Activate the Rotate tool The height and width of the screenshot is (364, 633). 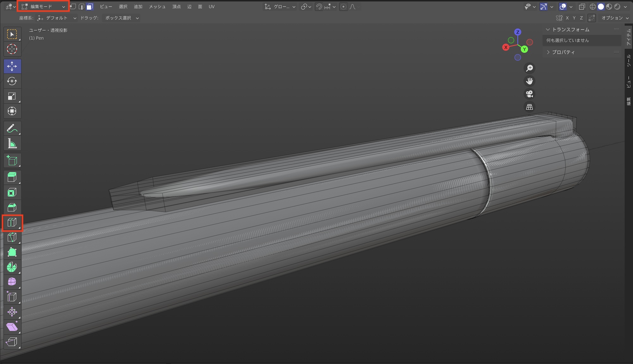(12, 81)
